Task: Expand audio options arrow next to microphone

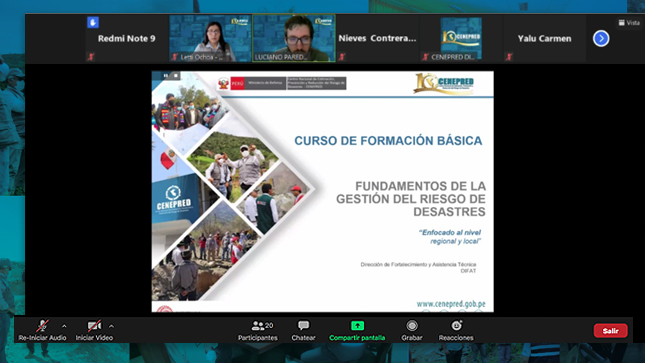Action: (x=64, y=326)
